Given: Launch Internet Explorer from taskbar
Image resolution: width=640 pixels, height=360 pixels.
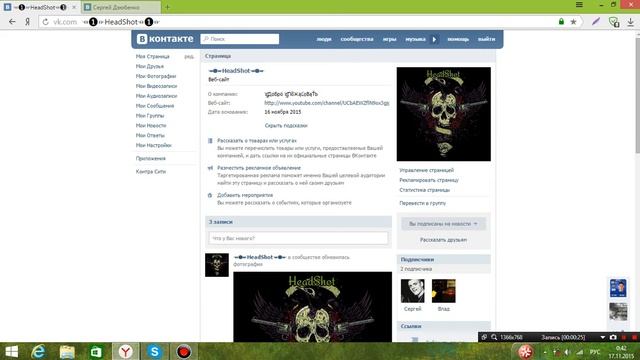Looking at the screenshot, I should pos(38,351).
